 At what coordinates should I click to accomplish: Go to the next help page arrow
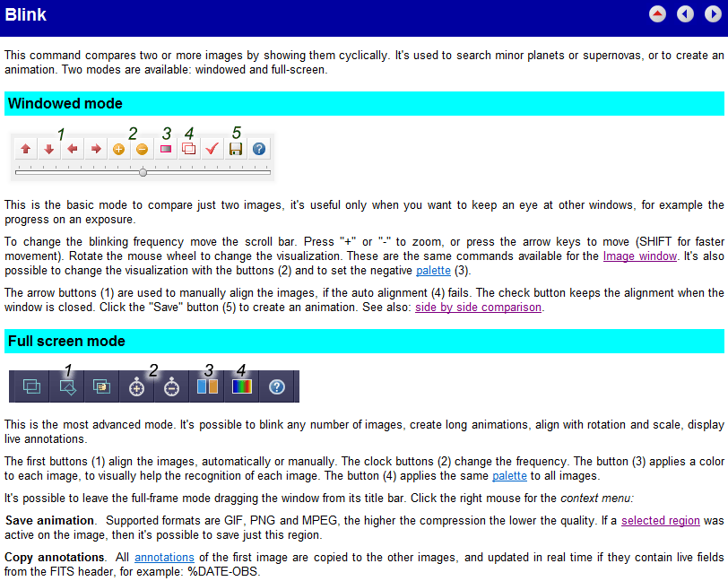coord(713,14)
